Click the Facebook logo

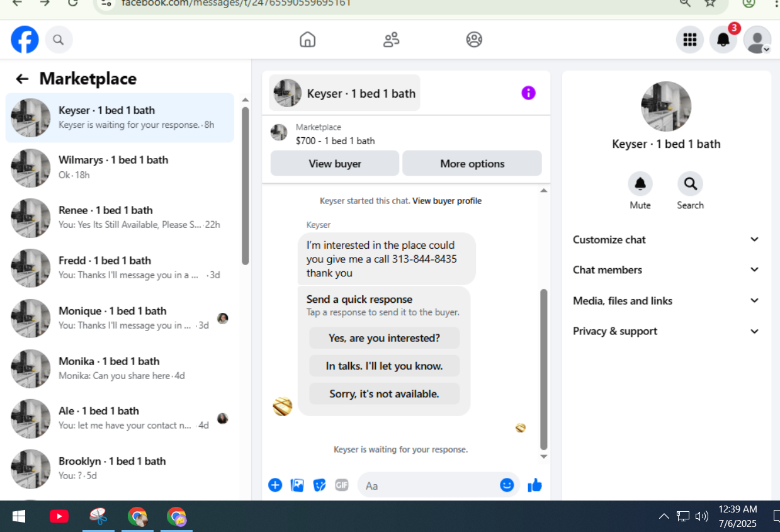(25, 40)
